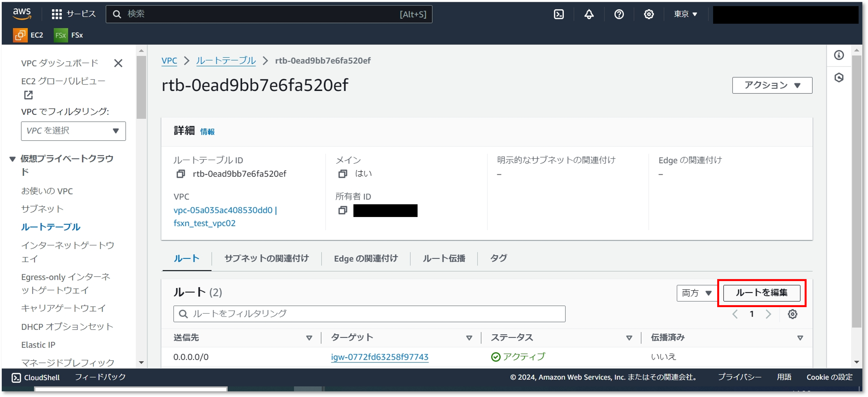Click the EC2 shortcut icon
The height and width of the screenshot is (397, 868).
click(20, 35)
